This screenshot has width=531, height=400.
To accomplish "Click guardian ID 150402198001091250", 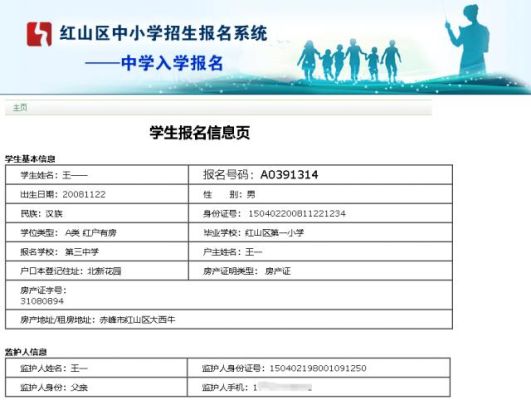I will 318,368.
